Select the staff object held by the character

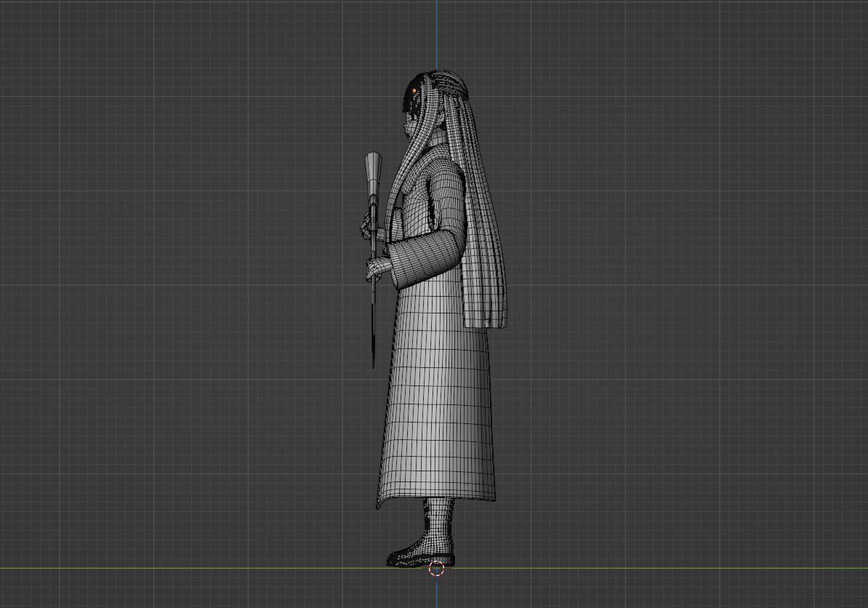(373, 260)
